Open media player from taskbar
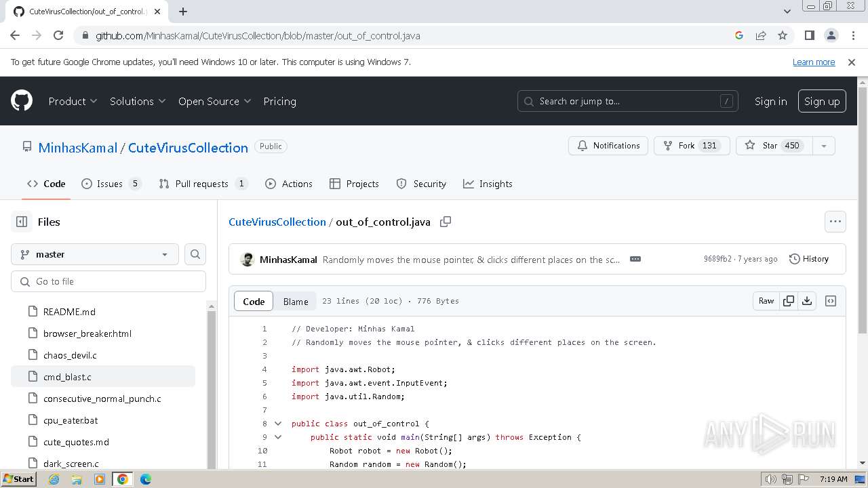The width and height of the screenshot is (868, 488). (100, 479)
